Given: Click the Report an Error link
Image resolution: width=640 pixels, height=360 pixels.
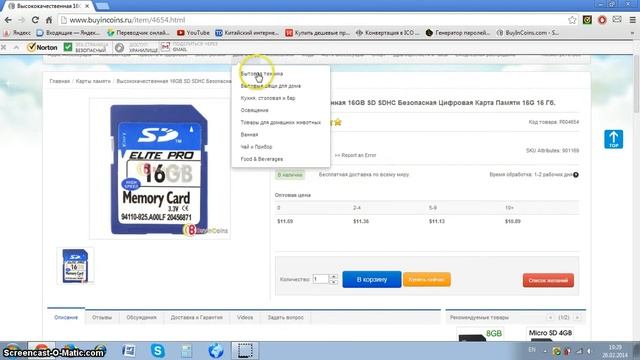Looking at the screenshot, I should click(355, 155).
